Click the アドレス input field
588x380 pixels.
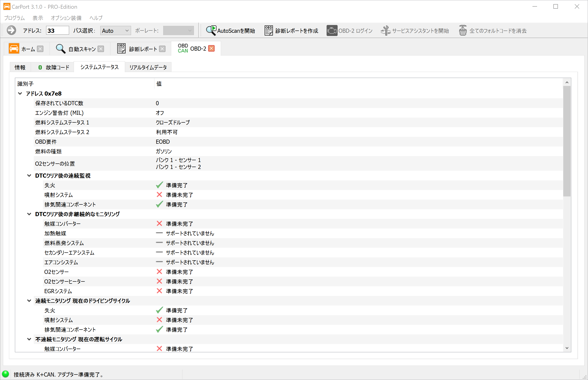(57, 31)
